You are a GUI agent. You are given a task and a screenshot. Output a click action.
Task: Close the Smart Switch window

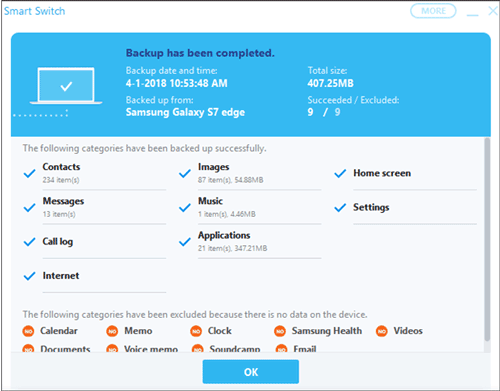[493, 11]
